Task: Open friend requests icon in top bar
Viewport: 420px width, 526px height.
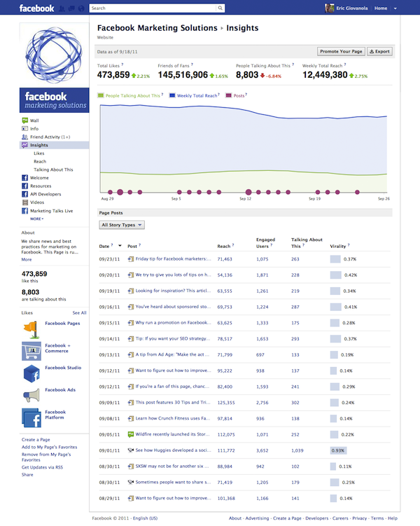Action: click(62, 8)
